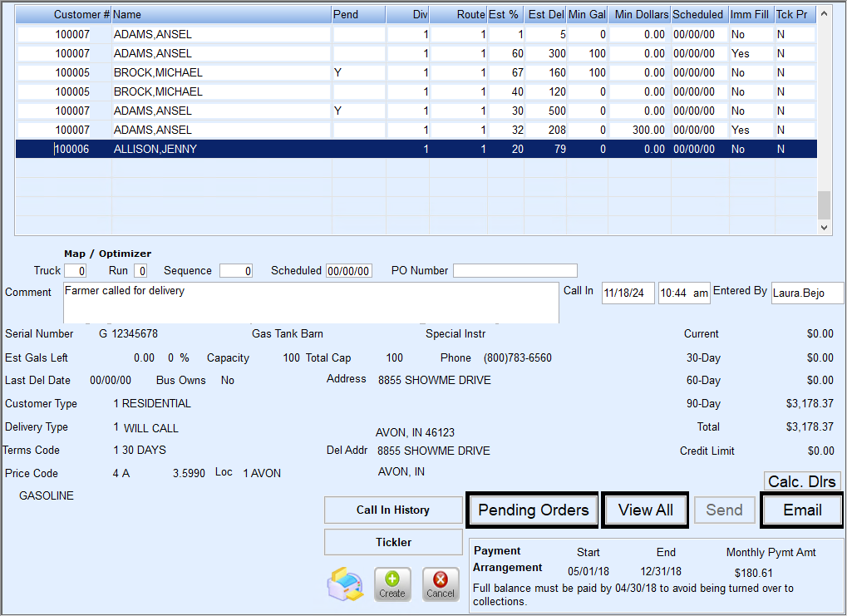Screen dimensions: 847x616
Task: Click the Scheduled date field below grid
Action: click(349, 271)
